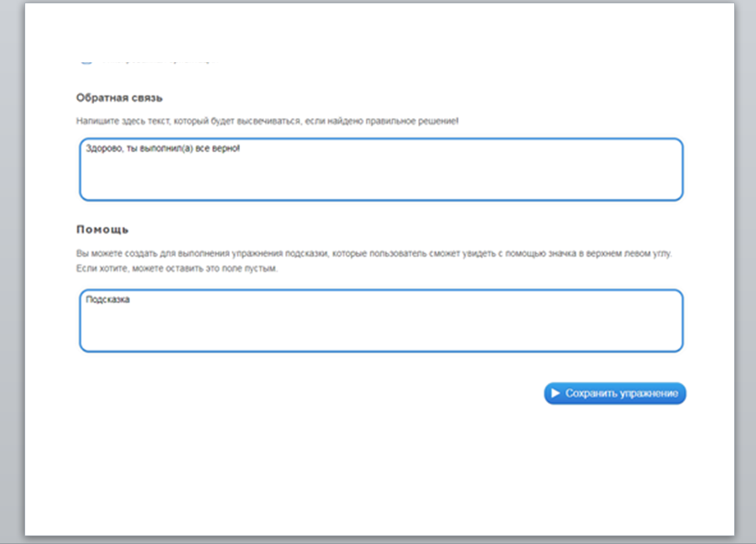The width and height of the screenshot is (756, 544).
Task: Place cursor in text 'Здорово, ты выполнил(а) все верно!'
Action: (162, 148)
